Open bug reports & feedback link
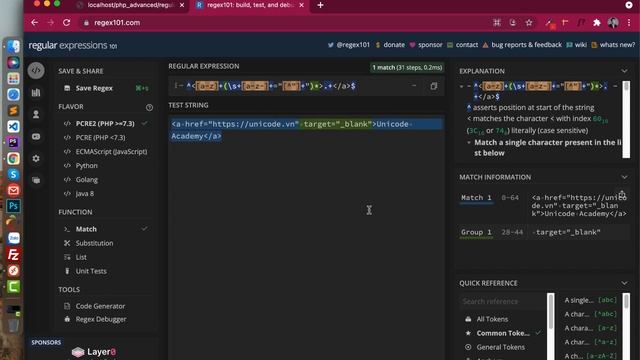The width and height of the screenshot is (640, 360). click(x=522, y=45)
